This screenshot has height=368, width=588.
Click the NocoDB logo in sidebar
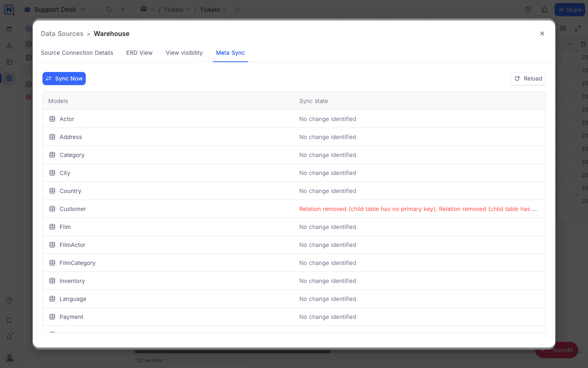point(9,9)
